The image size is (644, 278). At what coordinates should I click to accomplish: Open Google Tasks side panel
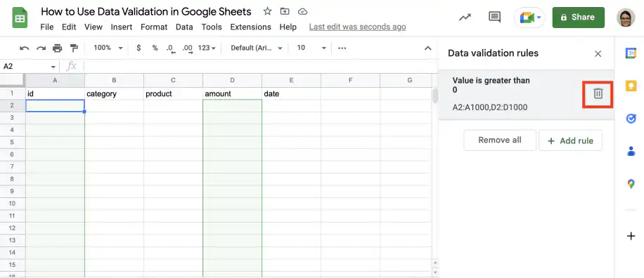point(631,119)
